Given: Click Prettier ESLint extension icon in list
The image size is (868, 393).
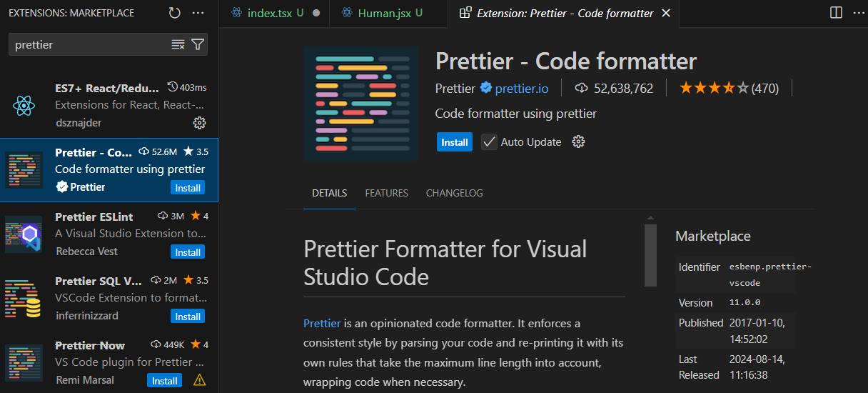Looking at the screenshot, I should (x=24, y=234).
